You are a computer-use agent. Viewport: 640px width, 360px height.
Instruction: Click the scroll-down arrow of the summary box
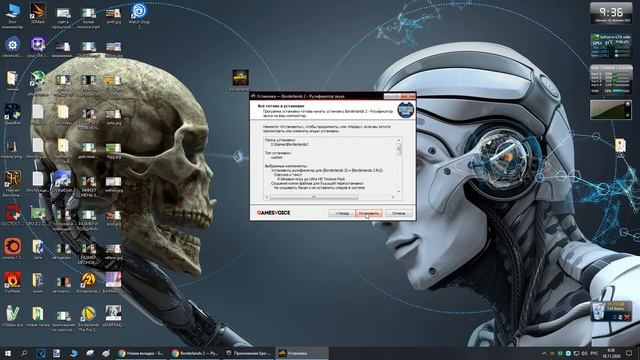click(398, 192)
